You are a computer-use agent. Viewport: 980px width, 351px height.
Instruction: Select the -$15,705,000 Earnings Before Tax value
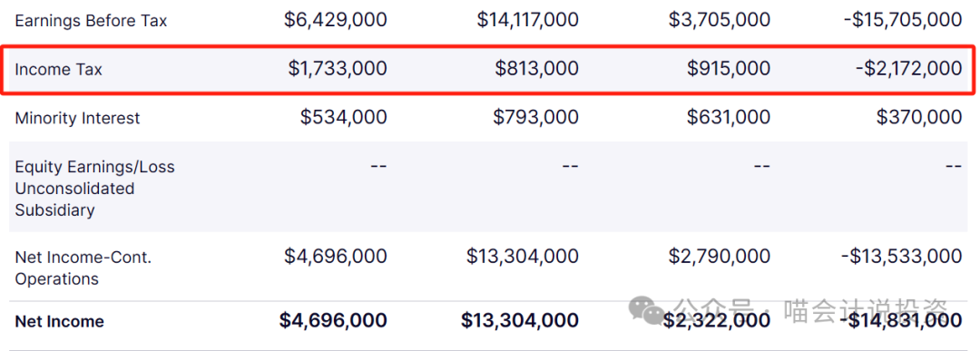pos(904,20)
